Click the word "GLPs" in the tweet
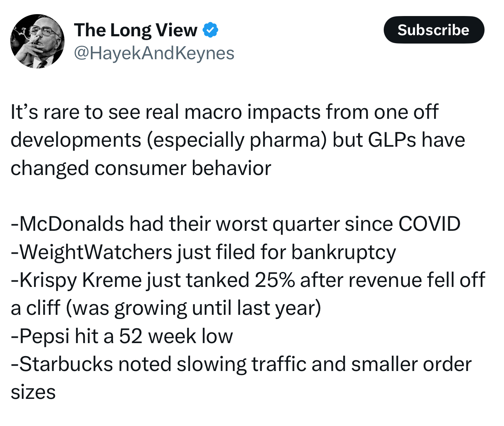504x426 pixels. pyautogui.click(x=392, y=140)
